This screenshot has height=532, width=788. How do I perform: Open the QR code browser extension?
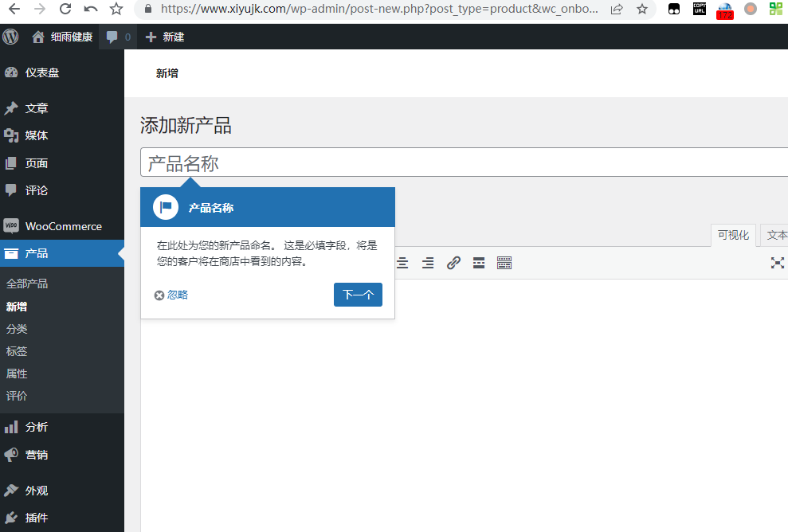click(775, 10)
